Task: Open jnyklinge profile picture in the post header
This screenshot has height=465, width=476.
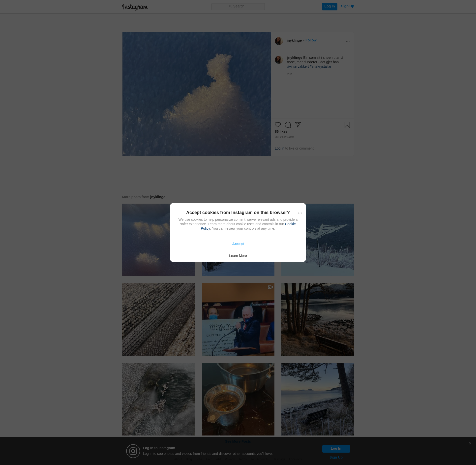Action: point(279,41)
